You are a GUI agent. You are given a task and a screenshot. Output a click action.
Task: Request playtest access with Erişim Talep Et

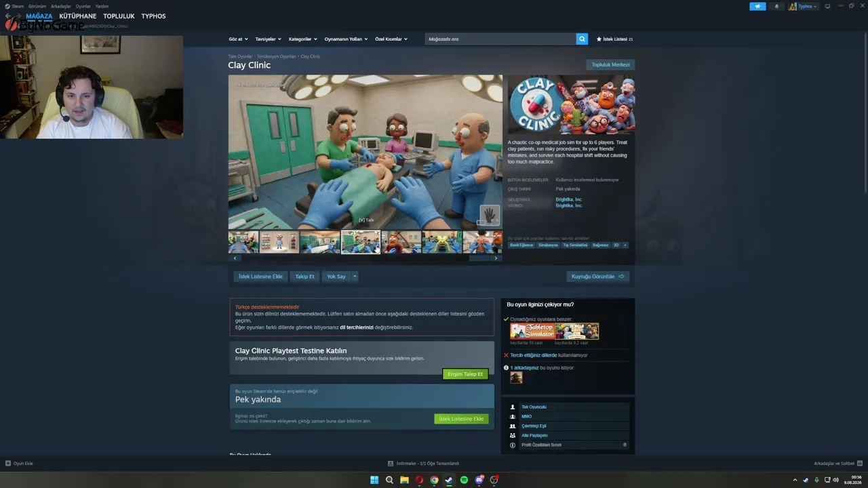pos(465,374)
